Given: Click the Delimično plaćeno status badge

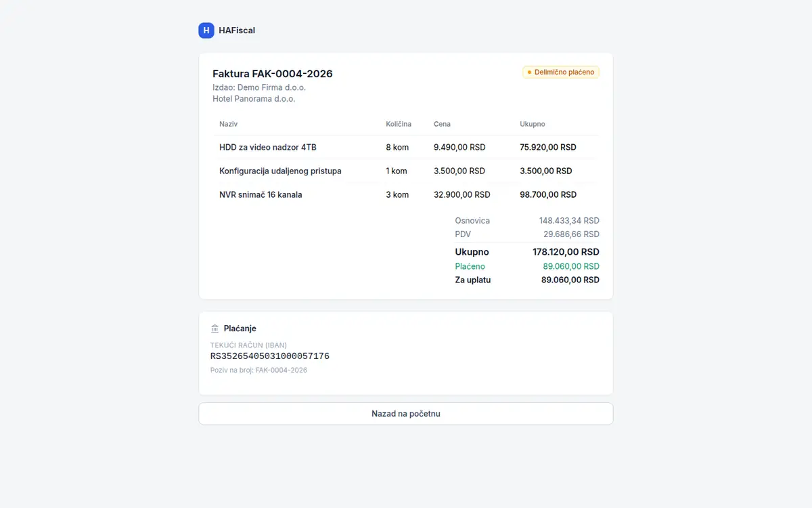Looking at the screenshot, I should tap(561, 72).
